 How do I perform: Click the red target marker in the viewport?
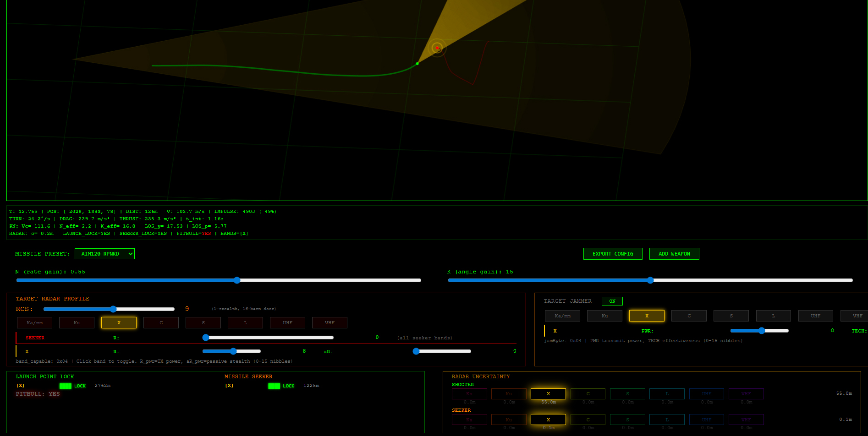tap(437, 48)
